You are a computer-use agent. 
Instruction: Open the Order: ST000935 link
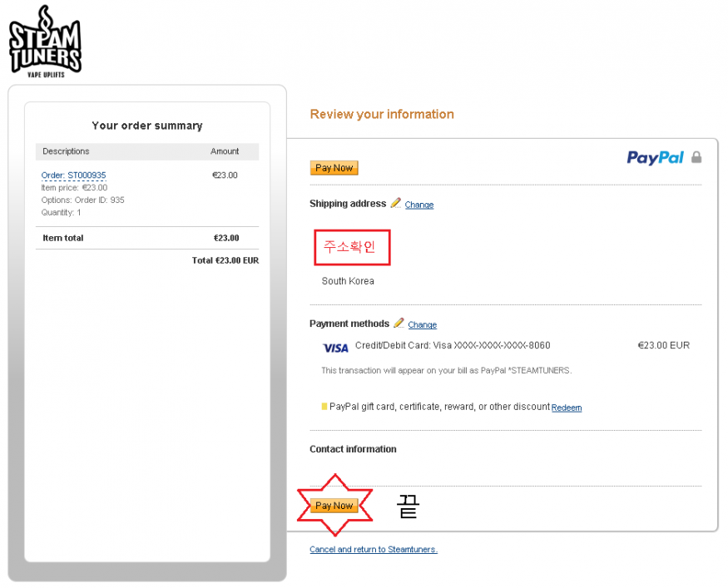(x=73, y=175)
